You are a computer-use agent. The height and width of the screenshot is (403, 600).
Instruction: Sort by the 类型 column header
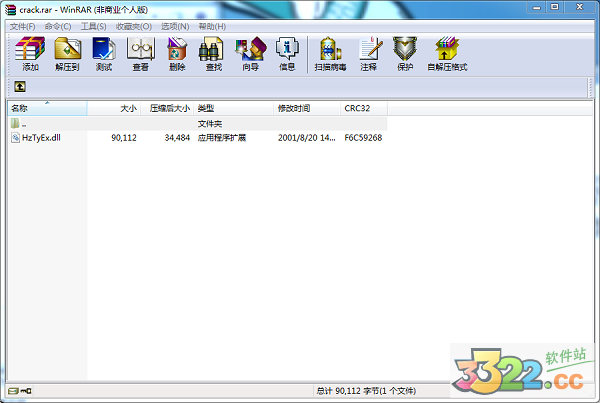click(x=233, y=108)
